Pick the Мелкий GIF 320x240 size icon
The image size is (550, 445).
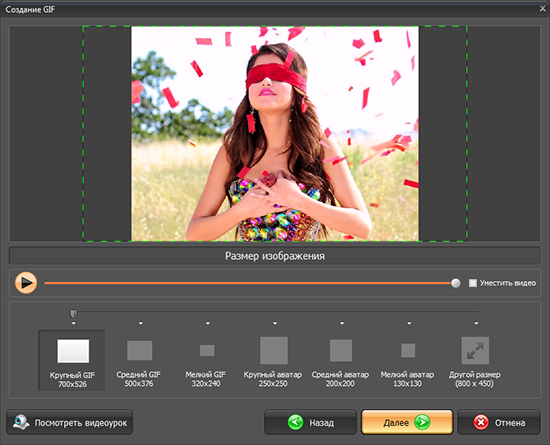(x=207, y=350)
